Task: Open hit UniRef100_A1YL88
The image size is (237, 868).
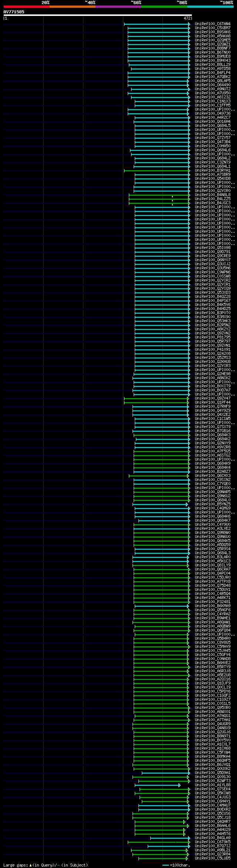Action: point(213,785)
